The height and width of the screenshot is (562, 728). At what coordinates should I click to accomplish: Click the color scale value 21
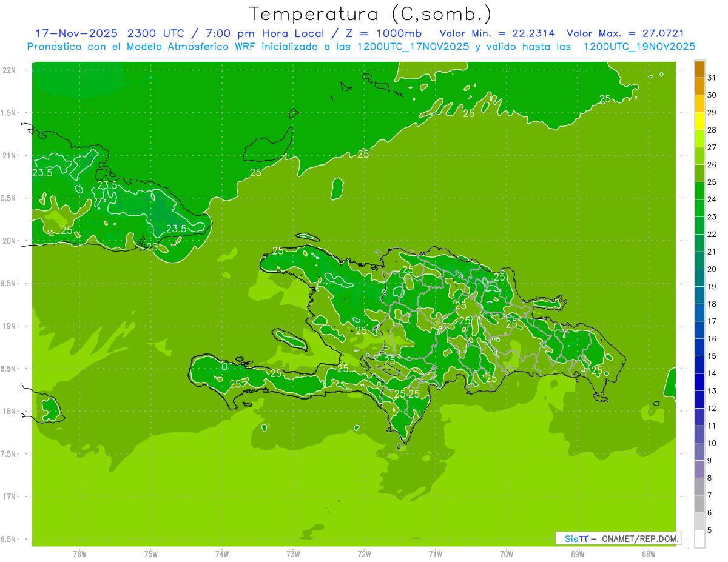click(x=712, y=252)
